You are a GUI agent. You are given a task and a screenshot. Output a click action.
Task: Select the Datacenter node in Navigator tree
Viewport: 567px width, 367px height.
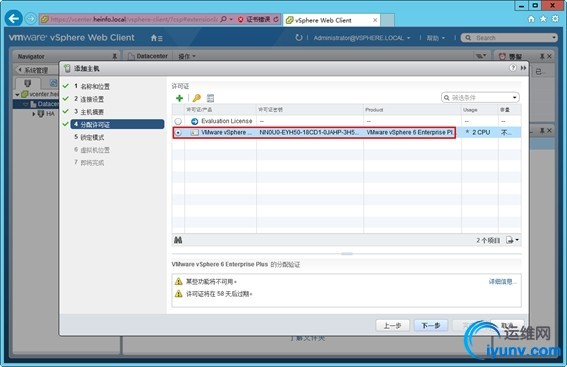click(x=44, y=104)
